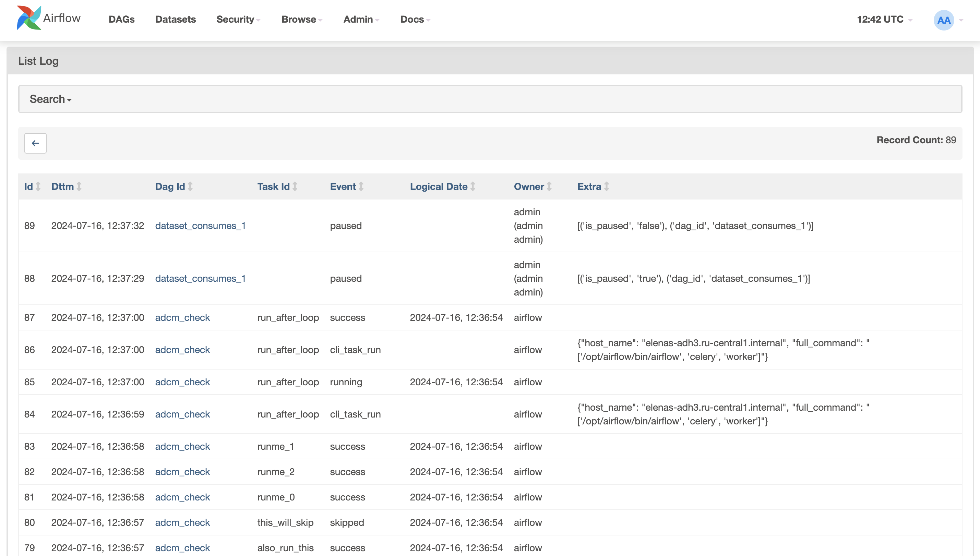
Task: Click the Airflow pinwheel logo
Action: coord(28,18)
